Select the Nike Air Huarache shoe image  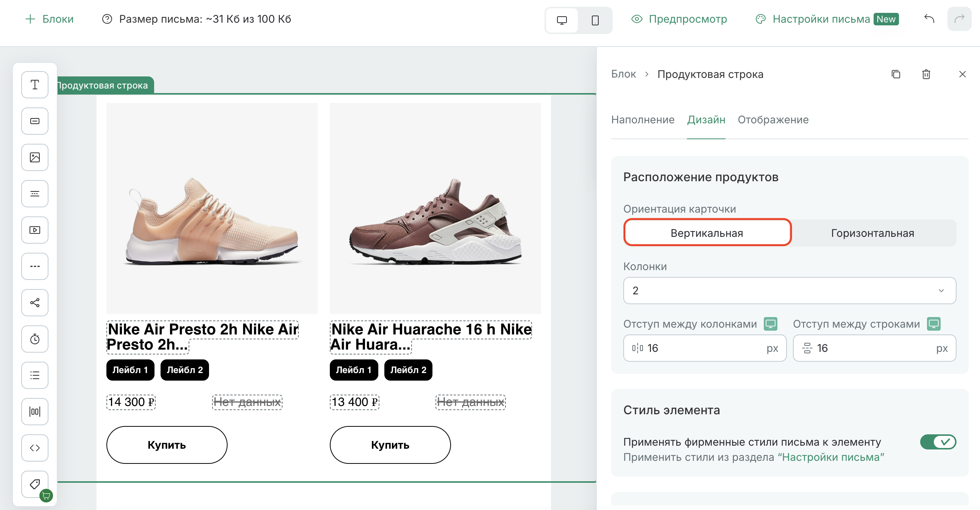tap(435, 208)
